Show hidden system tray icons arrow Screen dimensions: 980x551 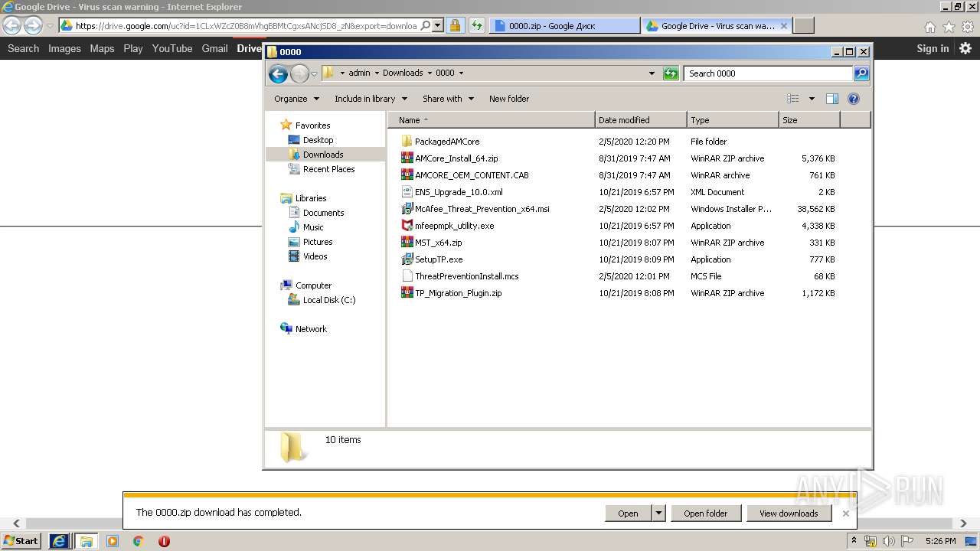pyautogui.click(x=854, y=541)
